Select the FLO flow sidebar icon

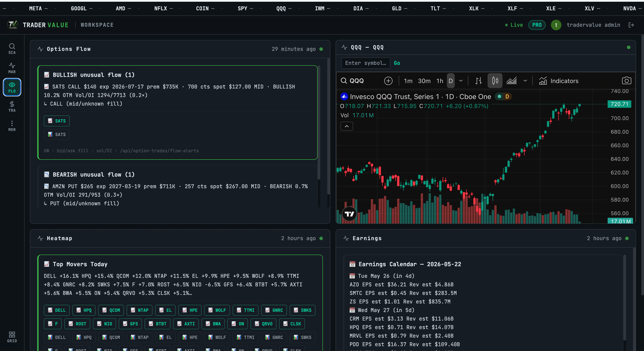(12, 87)
